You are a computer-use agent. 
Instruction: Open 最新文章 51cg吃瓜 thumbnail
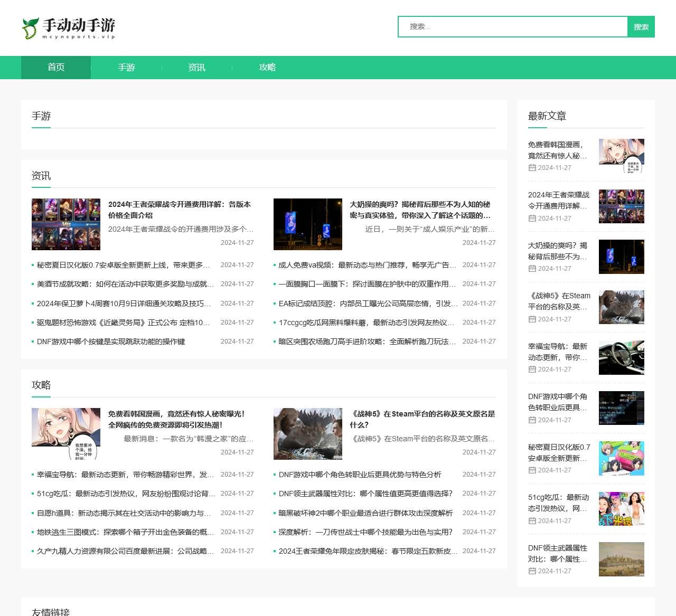click(622, 509)
